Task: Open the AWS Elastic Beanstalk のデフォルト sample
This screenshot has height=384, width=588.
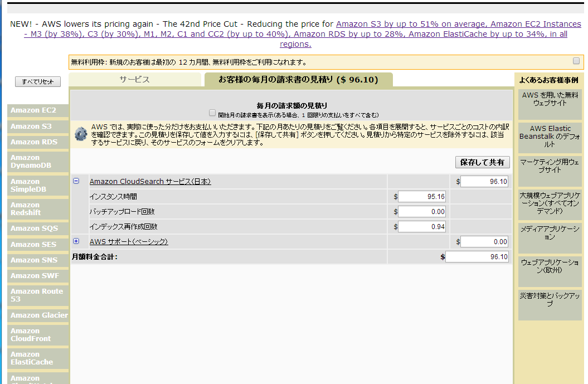Action: [550, 138]
